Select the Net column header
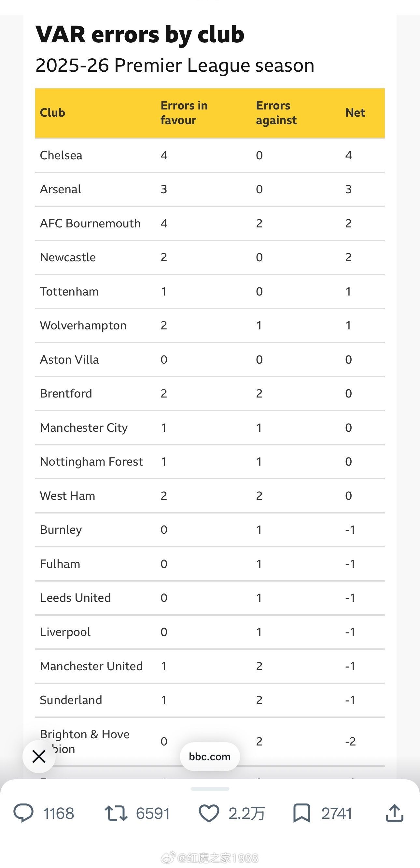The image size is (420, 868). (x=355, y=112)
